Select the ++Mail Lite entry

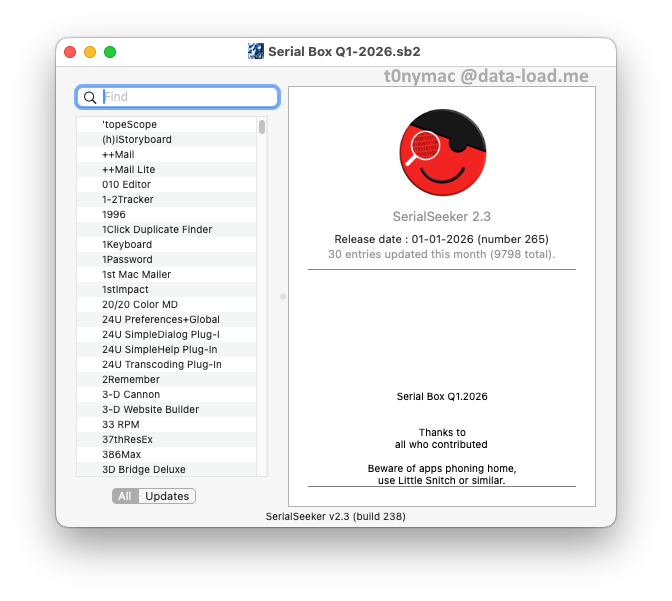point(167,169)
